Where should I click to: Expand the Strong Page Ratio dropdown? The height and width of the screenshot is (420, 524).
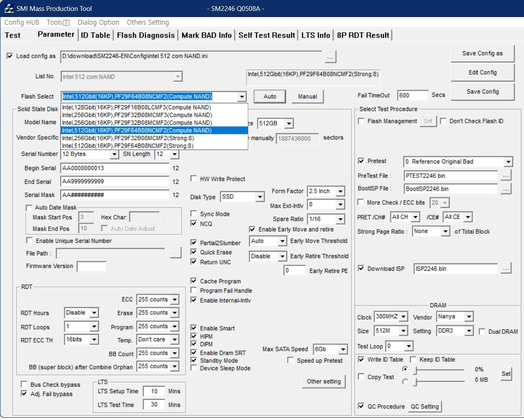pos(445,231)
